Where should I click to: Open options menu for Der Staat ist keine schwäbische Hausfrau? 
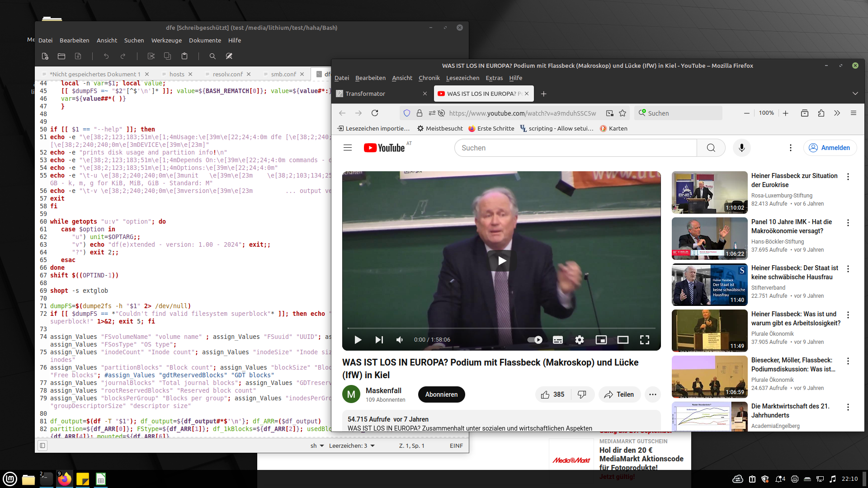point(848,269)
